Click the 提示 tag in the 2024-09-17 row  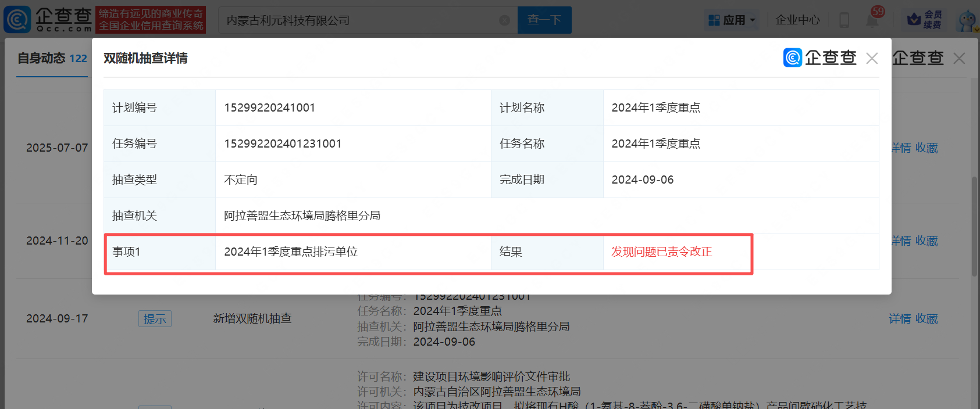tap(155, 319)
